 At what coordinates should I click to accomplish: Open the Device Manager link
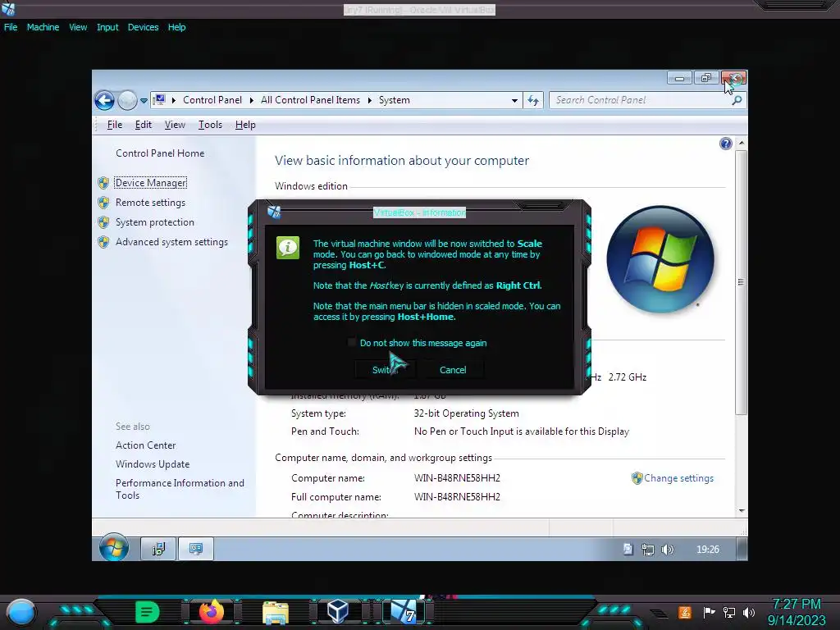[151, 183]
